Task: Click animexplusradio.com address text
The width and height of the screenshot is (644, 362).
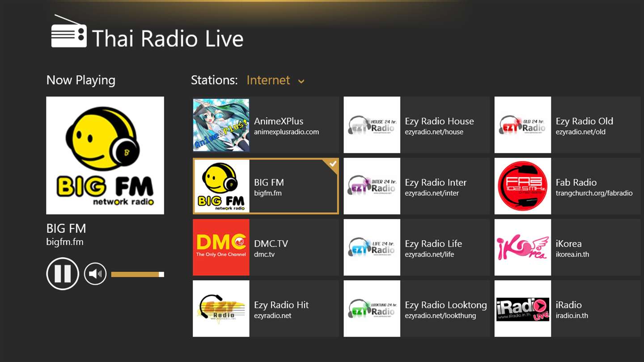Action: pyautogui.click(x=286, y=132)
